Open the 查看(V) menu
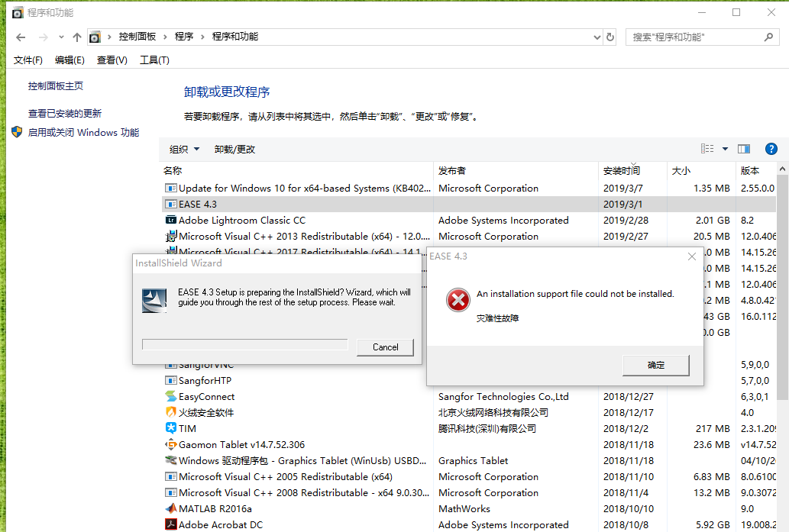Viewport: 789px width, 532px height. click(112, 60)
